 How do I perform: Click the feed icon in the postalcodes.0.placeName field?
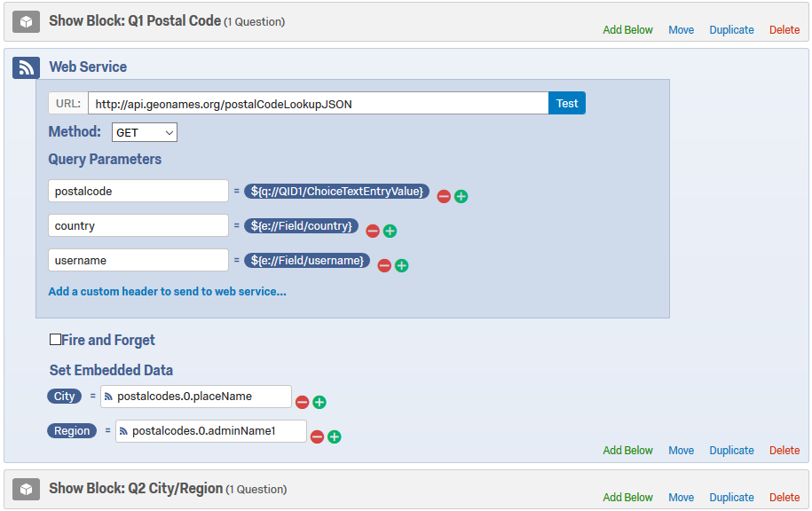[x=108, y=397]
